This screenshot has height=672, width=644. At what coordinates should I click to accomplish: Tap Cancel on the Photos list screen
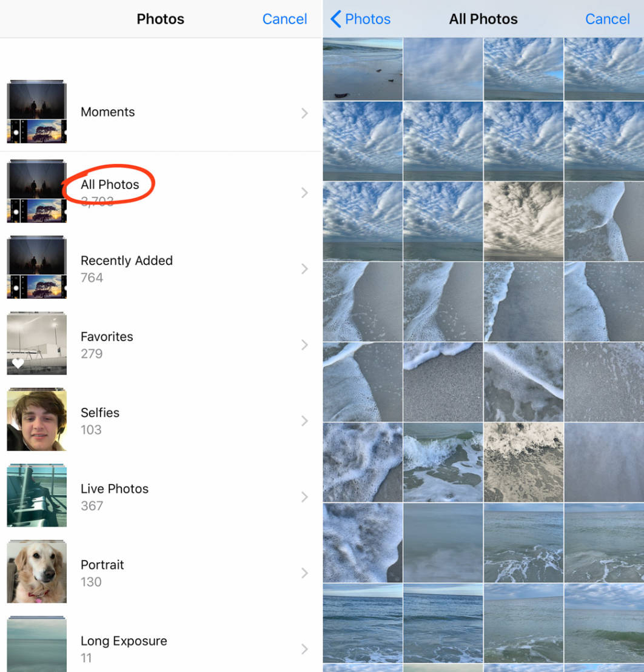[x=285, y=19]
